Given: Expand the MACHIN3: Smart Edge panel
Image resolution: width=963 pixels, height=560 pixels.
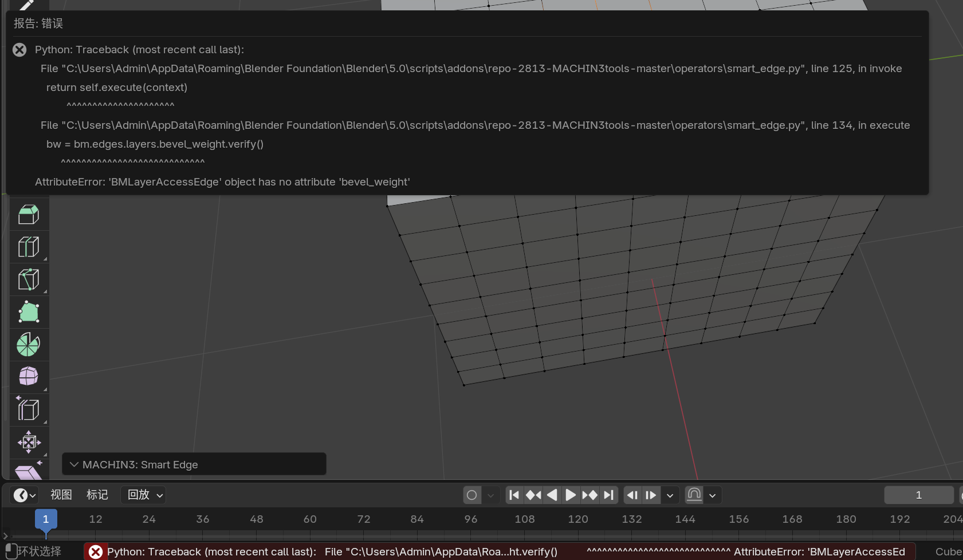Looking at the screenshot, I should (x=74, y=464).
